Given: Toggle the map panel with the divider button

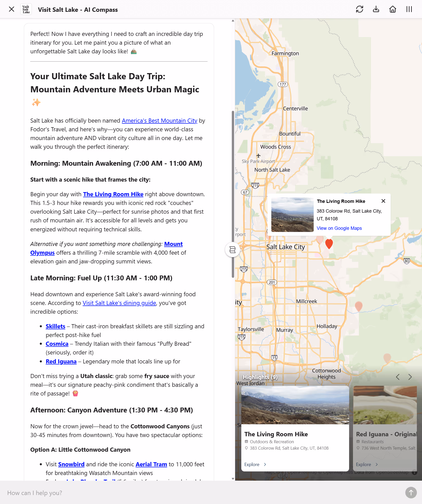Looking at the screenshot, I should coord(232,250).
